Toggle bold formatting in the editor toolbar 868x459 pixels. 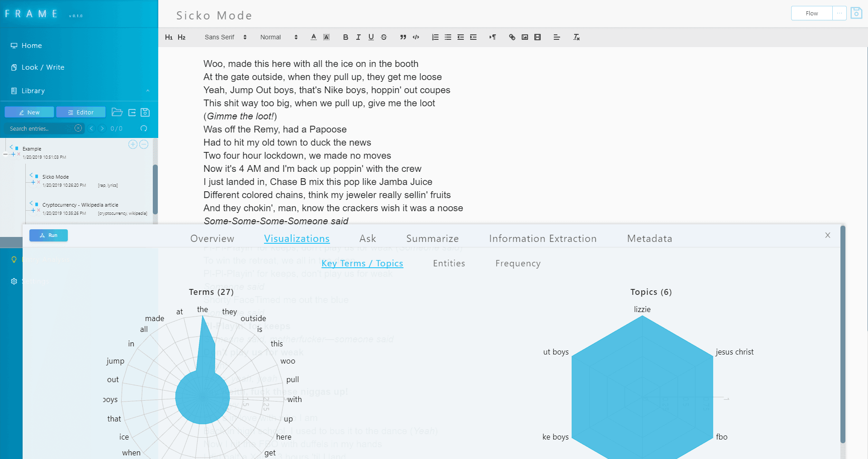click(345, 37)
